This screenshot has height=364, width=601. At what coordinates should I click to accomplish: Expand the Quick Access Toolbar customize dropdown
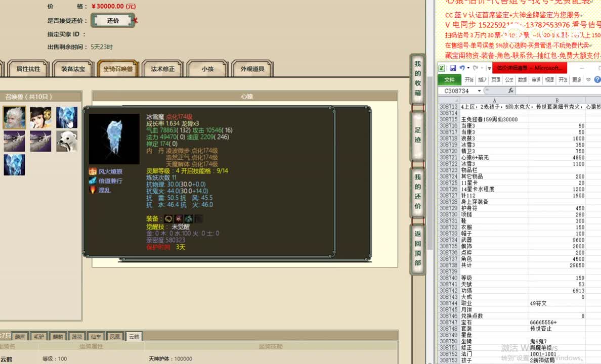tap(489, 69)
